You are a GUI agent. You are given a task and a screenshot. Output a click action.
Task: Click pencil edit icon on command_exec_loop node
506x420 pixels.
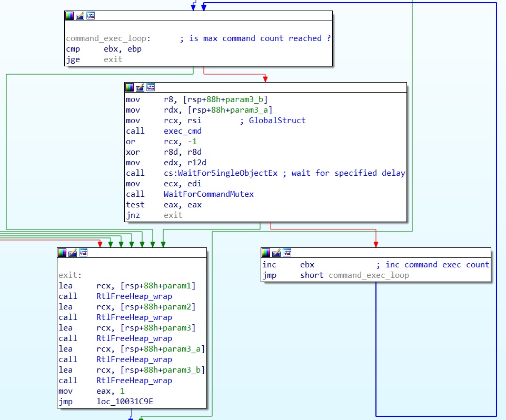[x=80, y=16]
